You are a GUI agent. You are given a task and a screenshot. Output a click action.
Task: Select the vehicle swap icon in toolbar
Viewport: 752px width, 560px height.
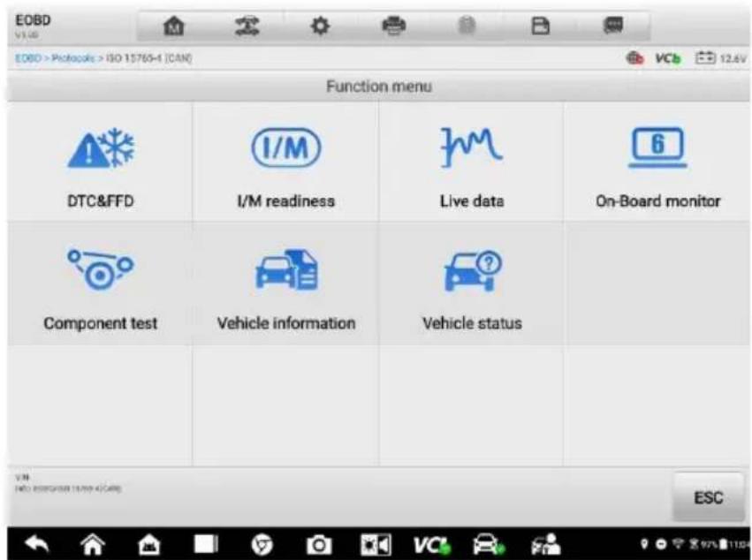click(x=247, y=26)
